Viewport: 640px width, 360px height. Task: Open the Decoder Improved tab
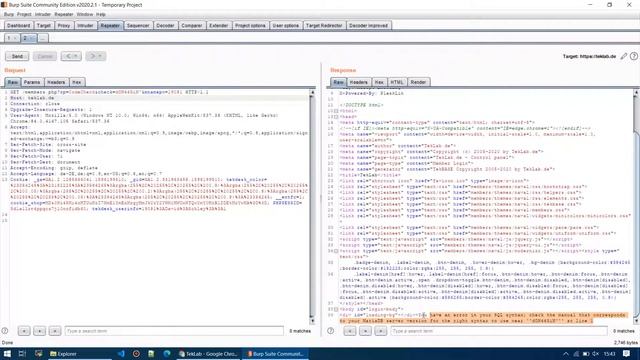click(368, 25)
